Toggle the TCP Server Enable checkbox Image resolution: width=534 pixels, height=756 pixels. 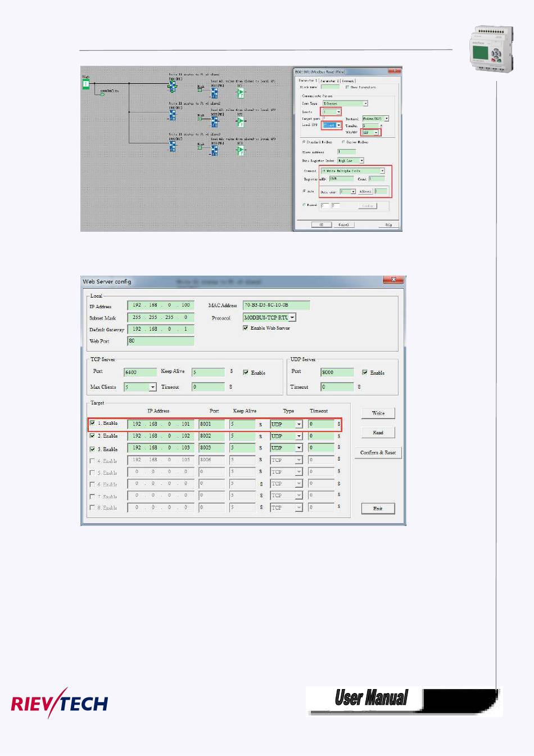pyautogui.click(x=246, y=372)
